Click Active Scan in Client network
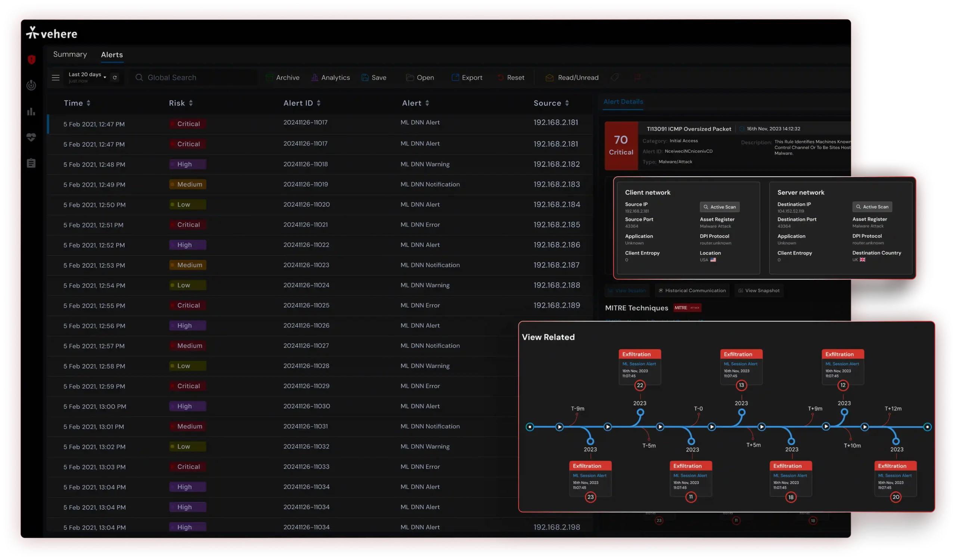Screen dimensions: 956x560 (x=719, y=207)
